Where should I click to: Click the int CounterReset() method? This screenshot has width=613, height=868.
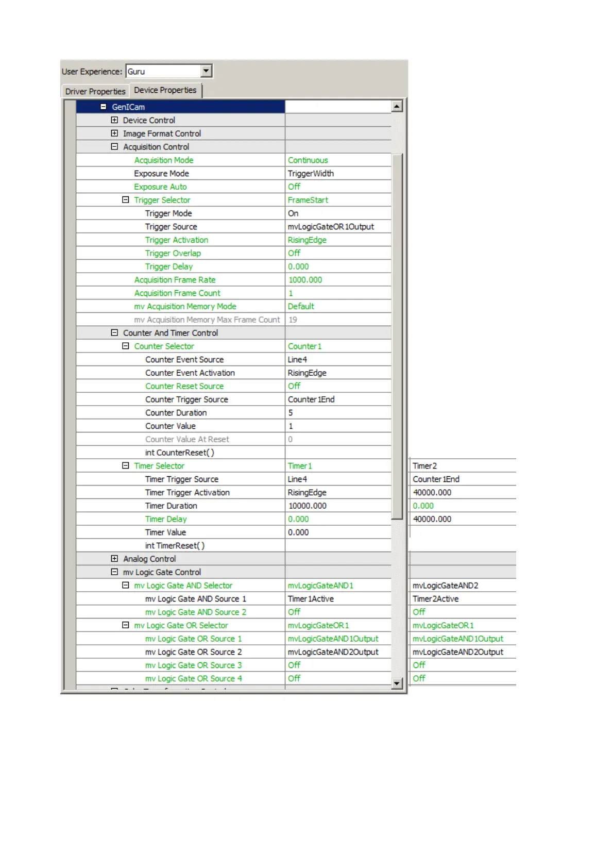coord(180,453)
